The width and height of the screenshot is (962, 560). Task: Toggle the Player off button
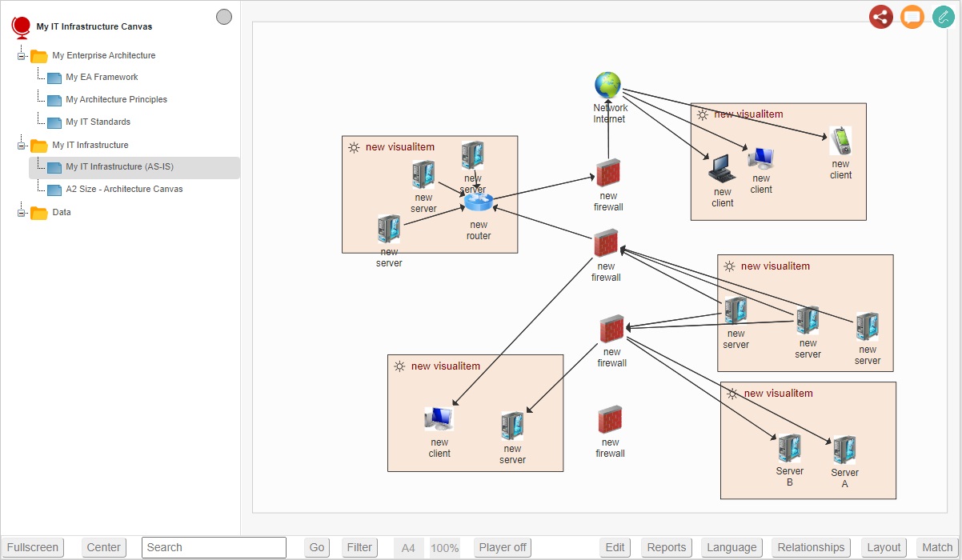coord(503,547)
